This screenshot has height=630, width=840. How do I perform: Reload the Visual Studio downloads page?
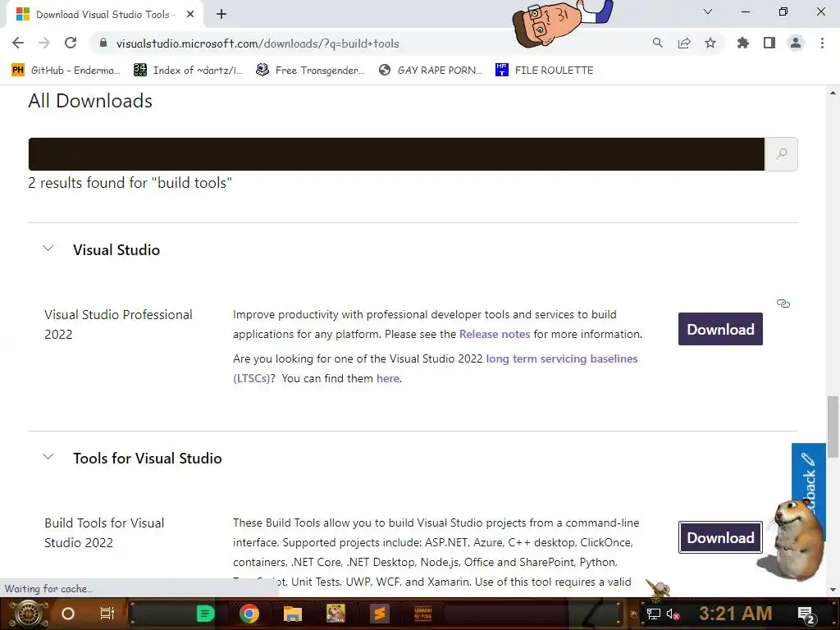click(71, 43)
